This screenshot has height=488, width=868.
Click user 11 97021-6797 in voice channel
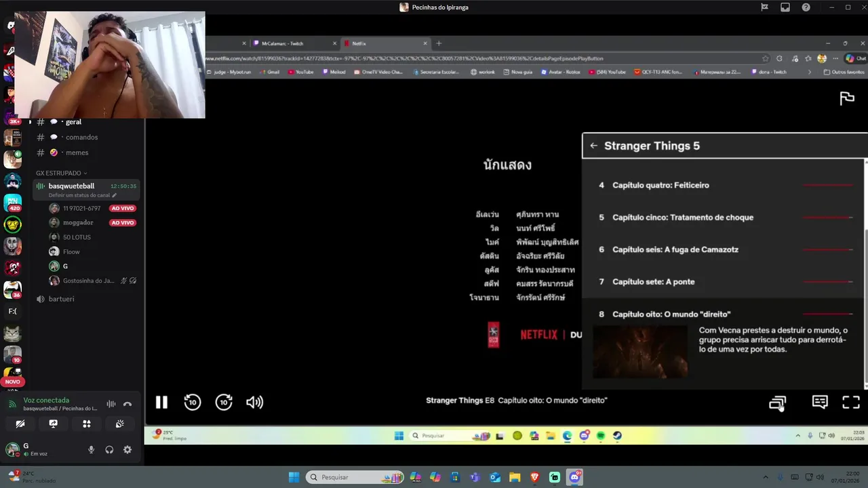81,208
